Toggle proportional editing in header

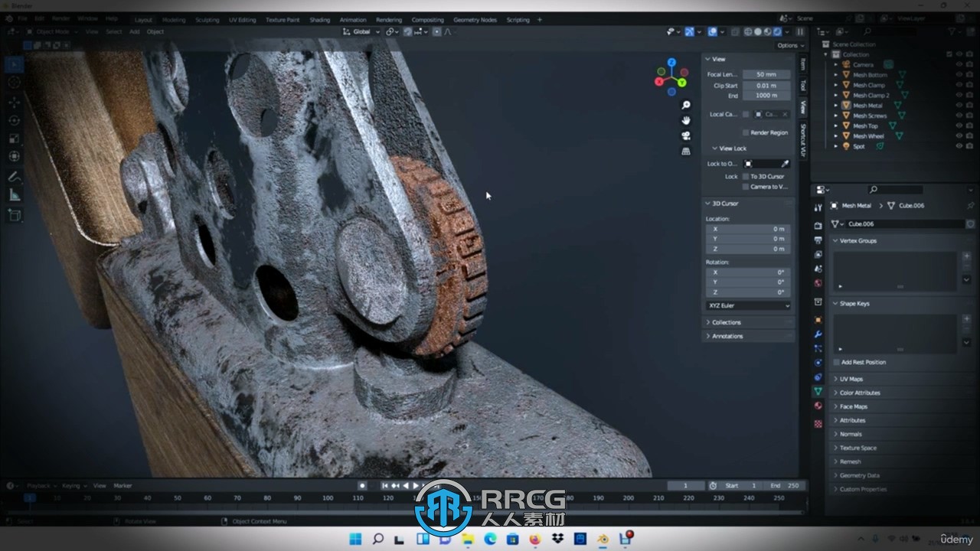click(x=436, y=31)
